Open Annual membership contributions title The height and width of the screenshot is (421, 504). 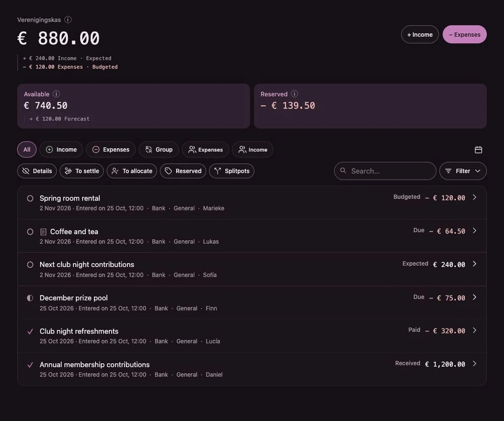pyautogui.click(x=94, y=364)
